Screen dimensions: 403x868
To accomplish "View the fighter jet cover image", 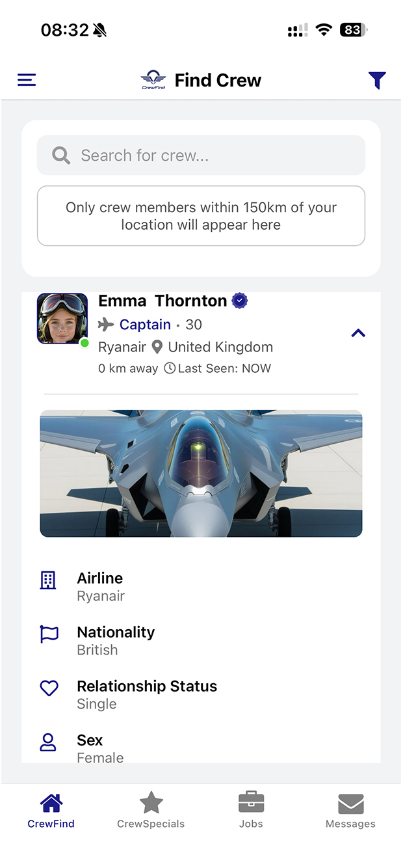I will 201,473.
